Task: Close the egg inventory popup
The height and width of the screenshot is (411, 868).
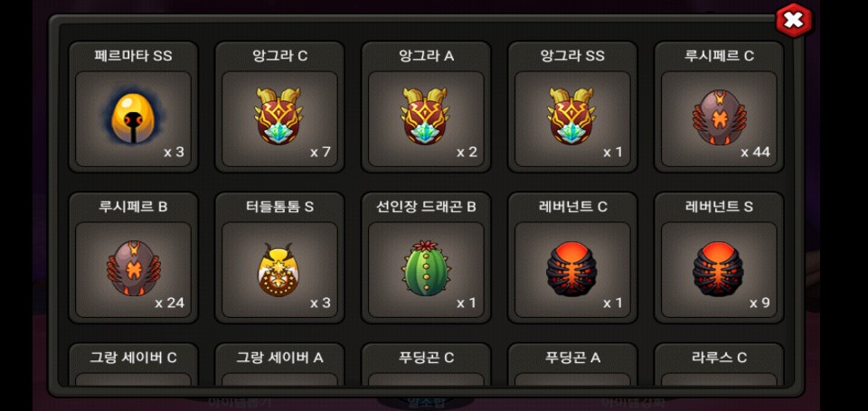Action: coord(794,21)
